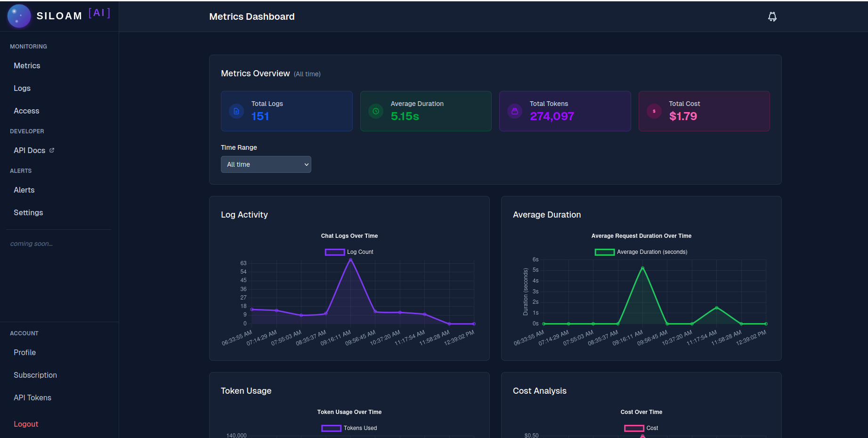Toggle the Tokens Used legend item

pyautogui.click(x=349, y=428)
